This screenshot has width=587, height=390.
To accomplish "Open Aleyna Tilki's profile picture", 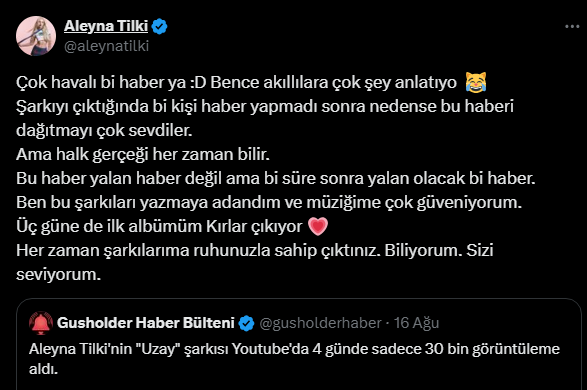I will pyautogui.click(x=36, y=36).
